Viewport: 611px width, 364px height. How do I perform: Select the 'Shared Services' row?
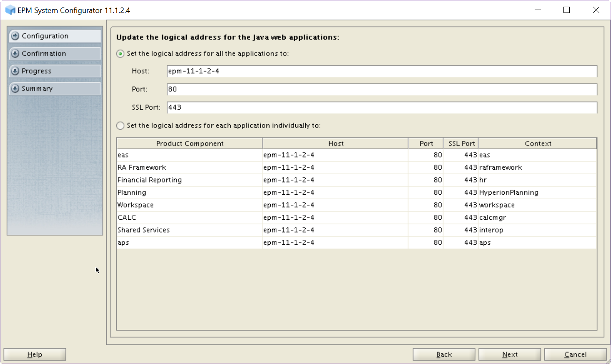click(357, 230)
